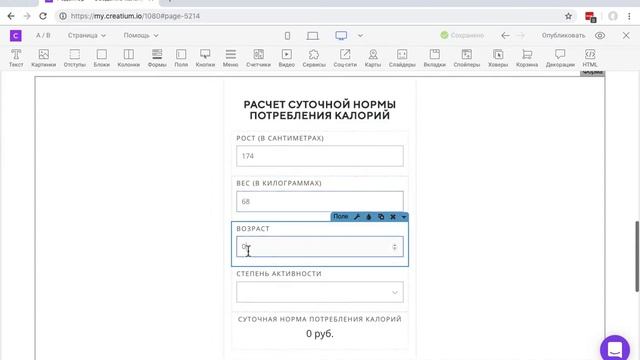Open the Формы elements
This screenshot has width=640, height=360.
point(157,58)
